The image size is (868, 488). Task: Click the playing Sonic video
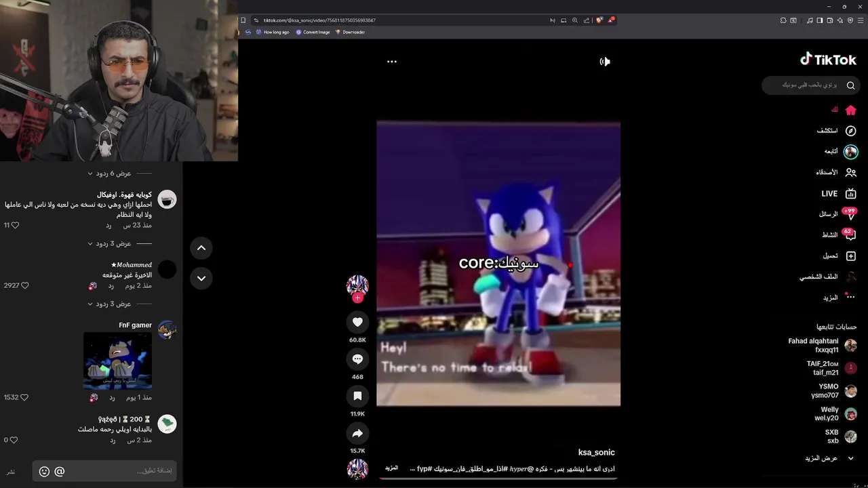tap(498, 264)
